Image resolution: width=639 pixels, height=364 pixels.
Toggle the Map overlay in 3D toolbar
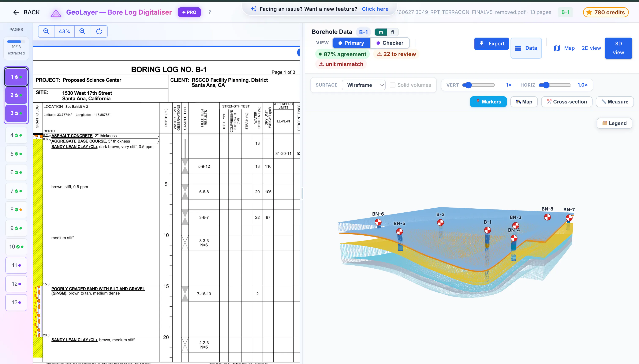[x=524, y=102]
